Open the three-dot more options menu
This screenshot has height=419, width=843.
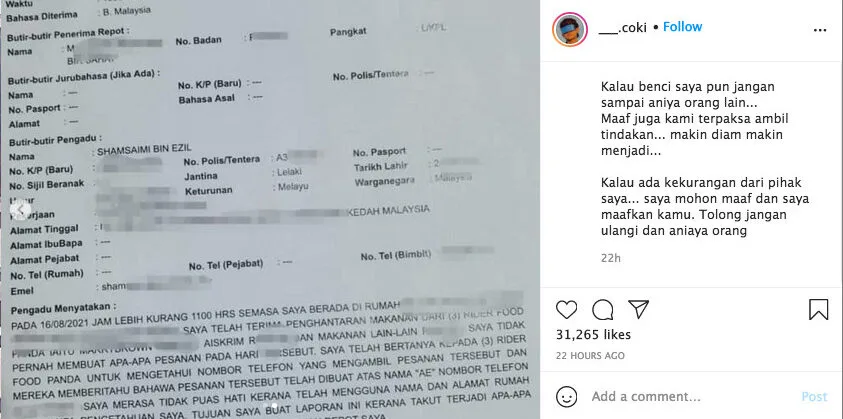(820, 30)
